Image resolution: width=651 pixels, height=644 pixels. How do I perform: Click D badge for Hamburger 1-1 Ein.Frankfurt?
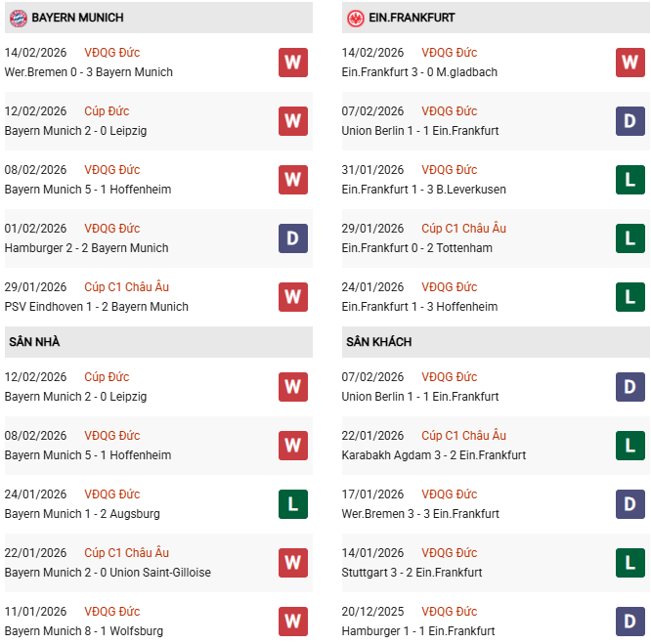(x=630, y=622)
